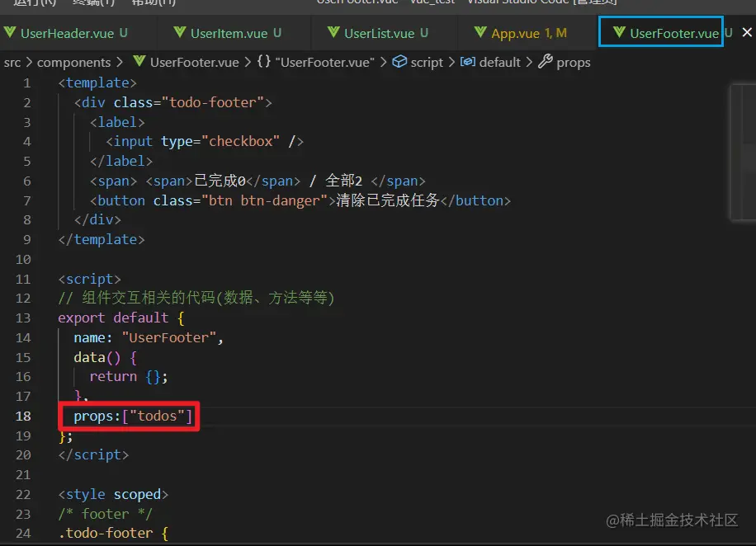The height and width of the screenshot is (546, 756).
Task: Click '/* footer */' comment on line 23
Action: click(105, 514)
